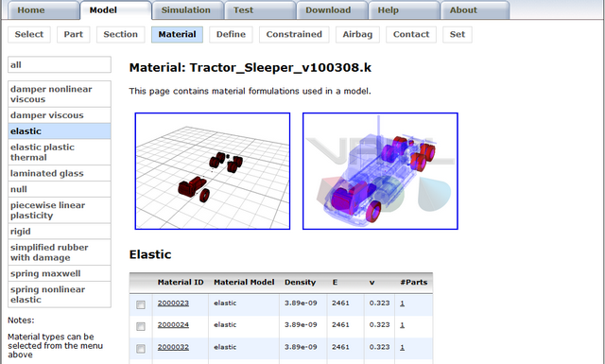Check the box for material 2000024
This screenshot has height=364, width=605.
pyautogui.click(x=141, y=326)
